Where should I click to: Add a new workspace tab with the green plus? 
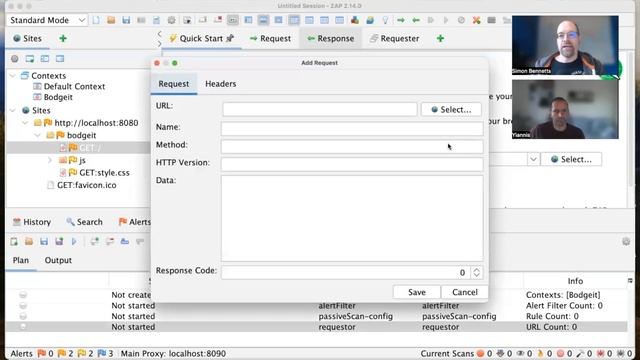(440, 38)
